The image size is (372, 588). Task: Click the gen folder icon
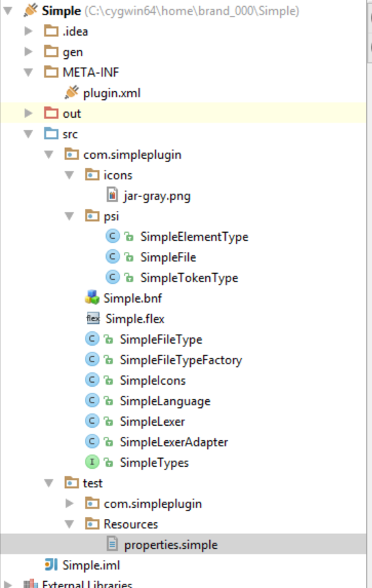click(x=51, y=51)
